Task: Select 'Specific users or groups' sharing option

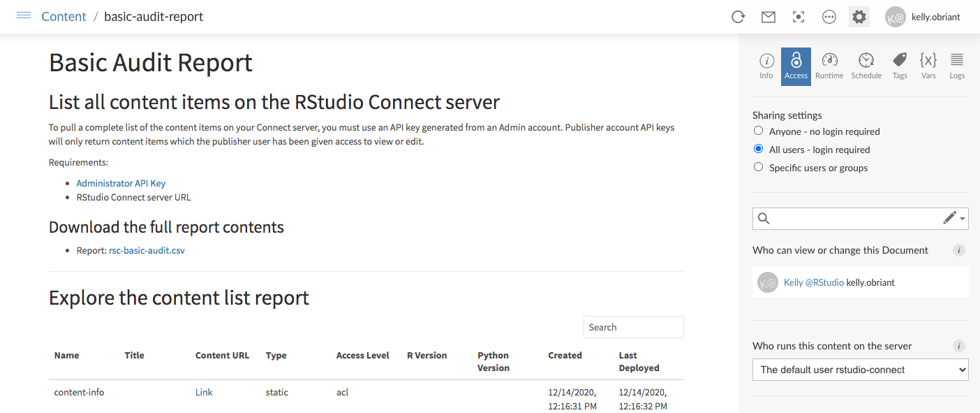Action: coord(758,167)
